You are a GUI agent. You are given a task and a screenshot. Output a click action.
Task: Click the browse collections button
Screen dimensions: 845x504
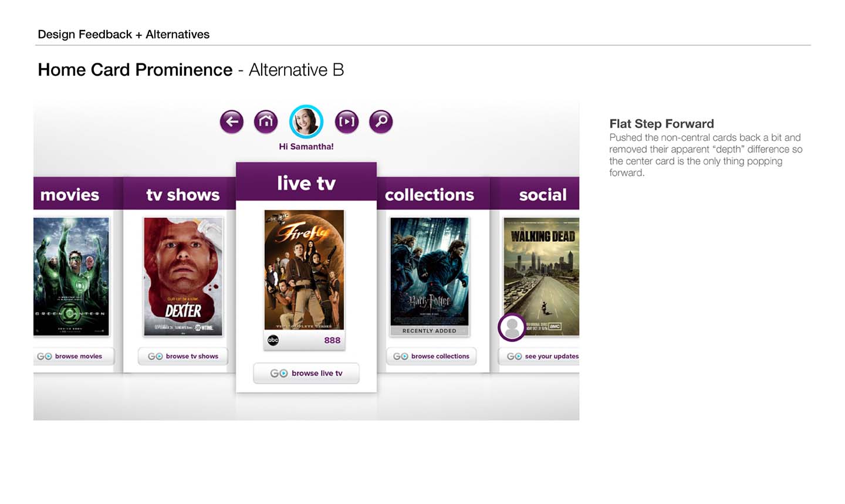(x=431, y=356)
